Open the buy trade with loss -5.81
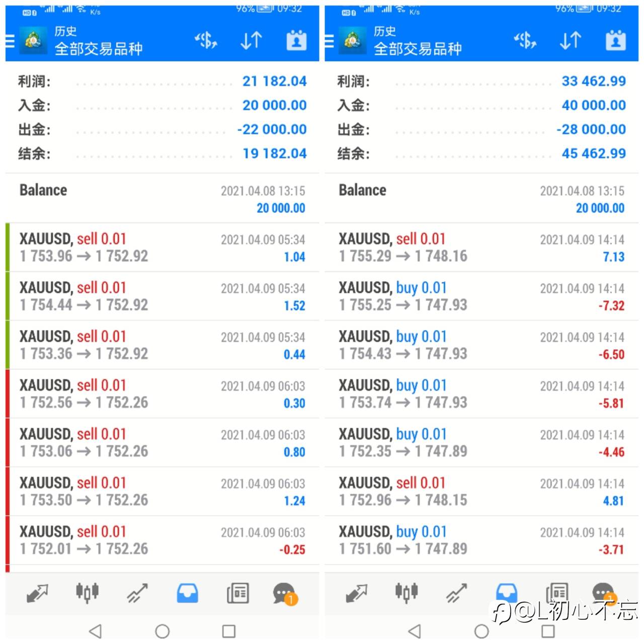The image size is (644, 644). coord(481,394)
